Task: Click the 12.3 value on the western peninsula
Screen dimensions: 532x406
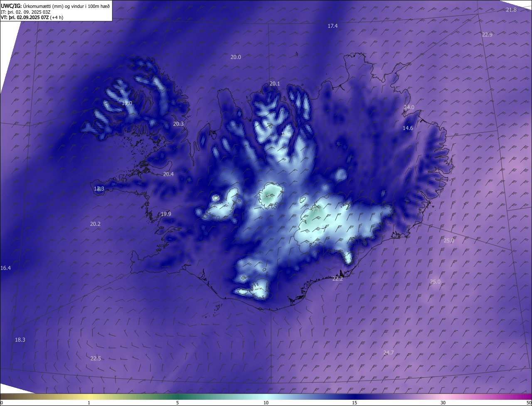Action: 99,188
